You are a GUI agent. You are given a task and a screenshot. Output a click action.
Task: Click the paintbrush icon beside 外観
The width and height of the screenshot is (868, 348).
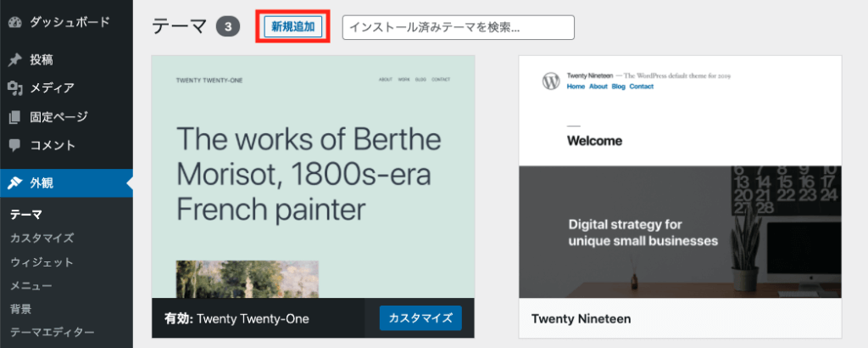coord(14,182)
